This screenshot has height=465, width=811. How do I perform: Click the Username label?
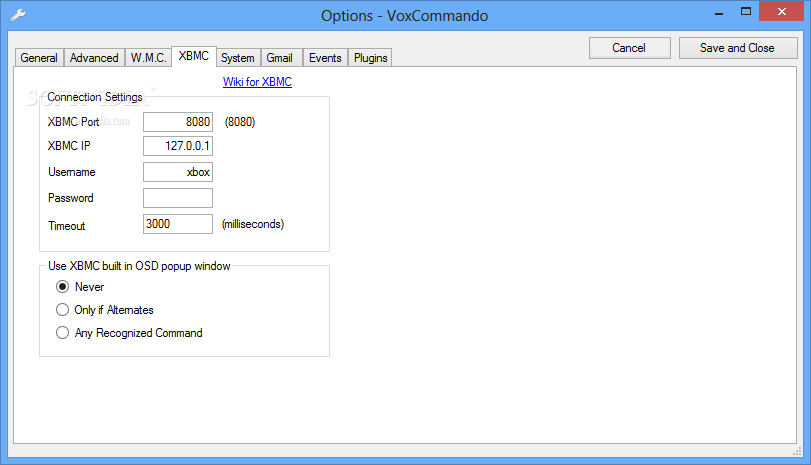pos(71,172)
